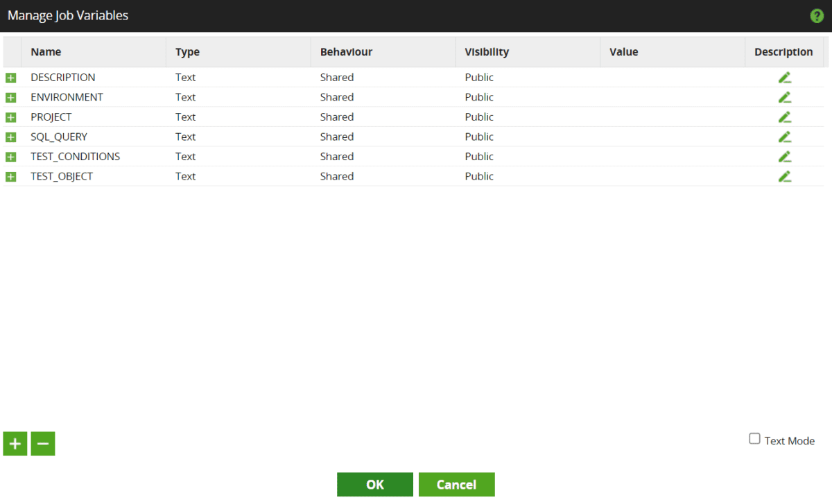Expand the PROJECT variable row

pyautogui.click(x=11, y=117)
